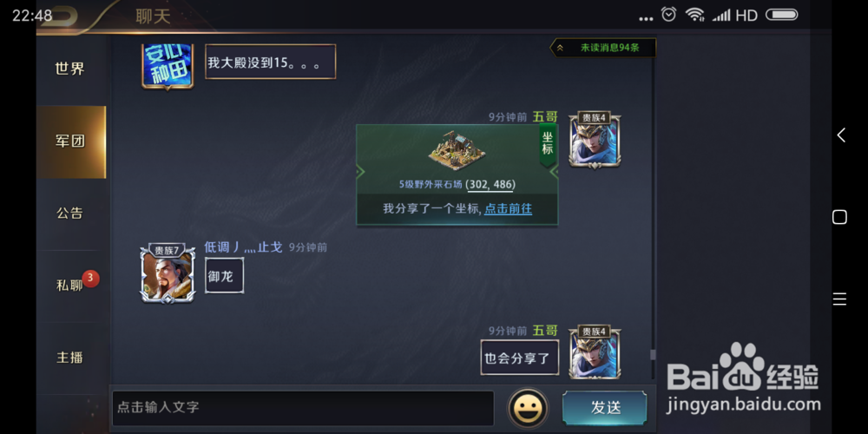Tap the green 坐标 ribbon tag
The width and height of the screenshot is (868, 434).
click(x=548, y=145)
